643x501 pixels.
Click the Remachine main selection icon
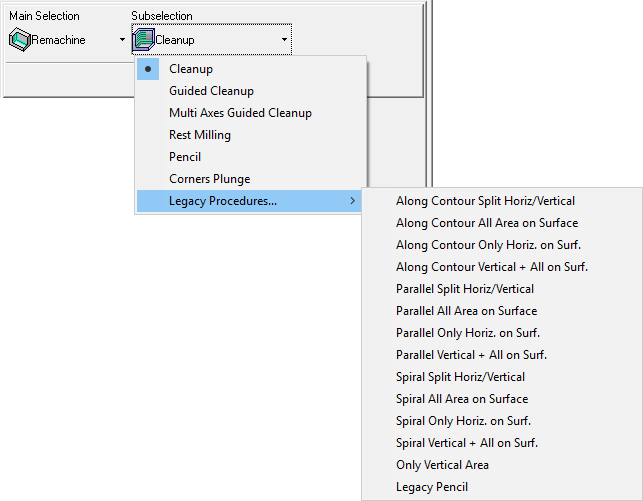20,40
